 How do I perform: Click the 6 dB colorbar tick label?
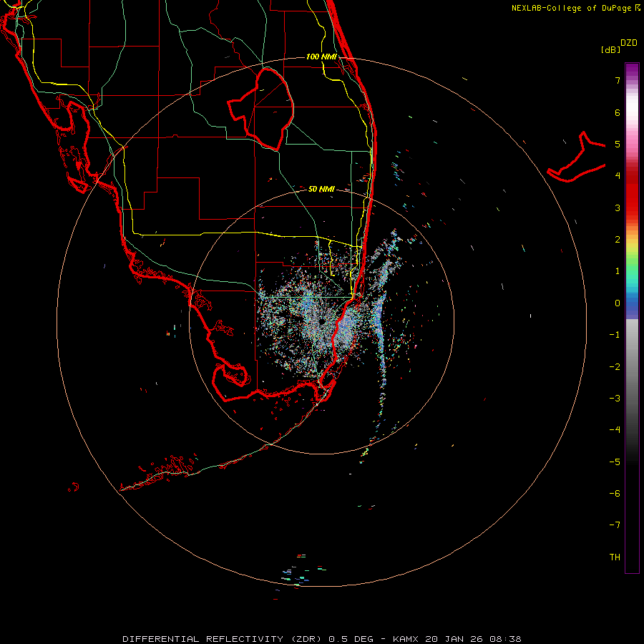pos(618,112)
